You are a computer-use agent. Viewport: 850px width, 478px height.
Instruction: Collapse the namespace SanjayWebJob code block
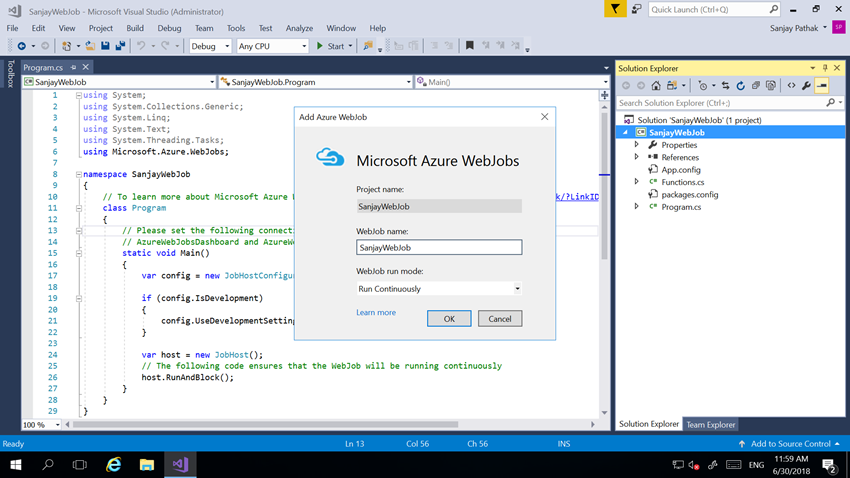[x=79, y=175]
